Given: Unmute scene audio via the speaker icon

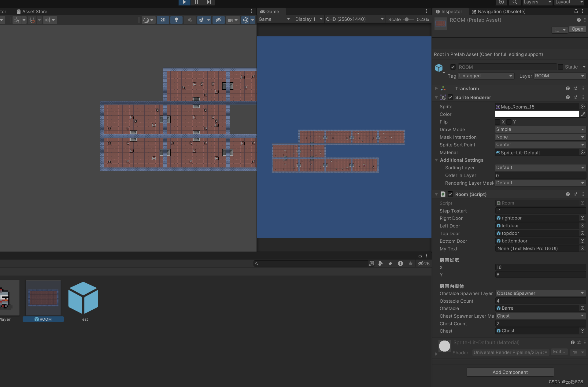Looking at the screenshot, I should coord(190,20).
